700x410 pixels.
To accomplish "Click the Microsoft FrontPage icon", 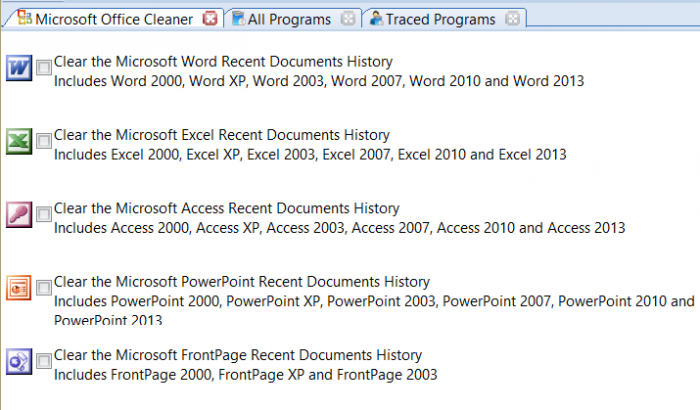I will 19,361.
